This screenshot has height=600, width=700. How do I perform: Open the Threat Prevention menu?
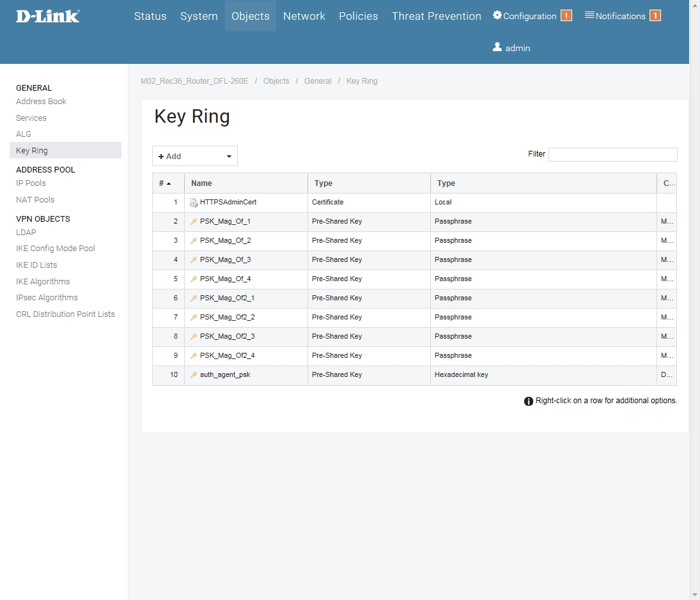(x=436, y=16)
